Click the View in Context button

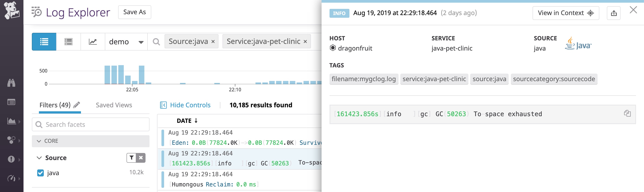pyautogui.click(x=565, y=13)
